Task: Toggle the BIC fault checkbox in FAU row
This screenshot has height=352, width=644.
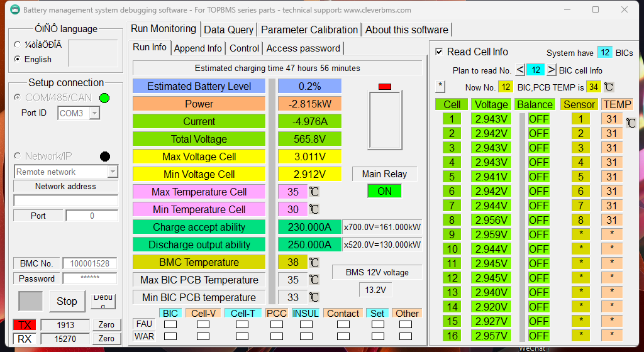Action: click(170, 324)
